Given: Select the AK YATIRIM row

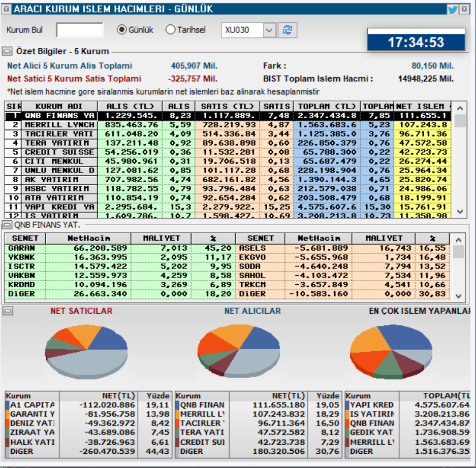Looking at the screenshot, I should click(x=228, y=180).
